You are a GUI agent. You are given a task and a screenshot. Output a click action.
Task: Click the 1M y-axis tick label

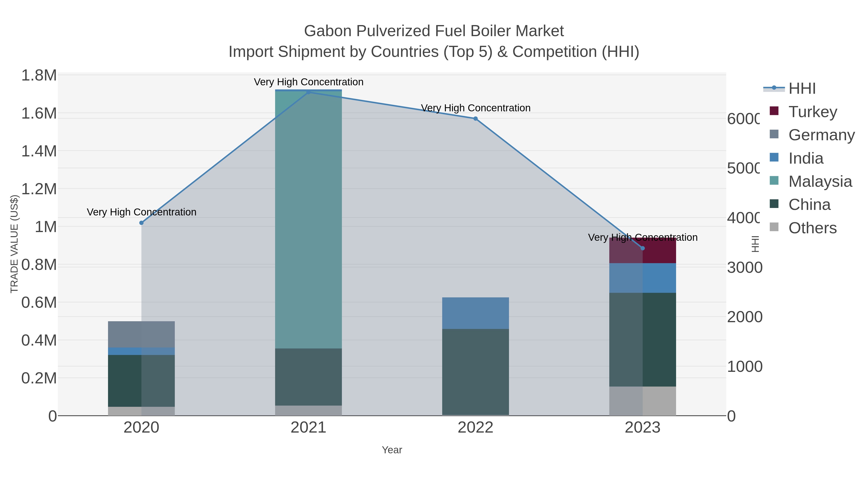pyautogui.click(x=46, y=227)
